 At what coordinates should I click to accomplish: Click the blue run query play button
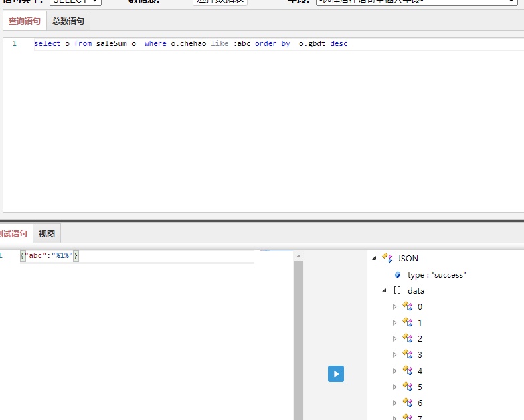click(x=335, y=374)
